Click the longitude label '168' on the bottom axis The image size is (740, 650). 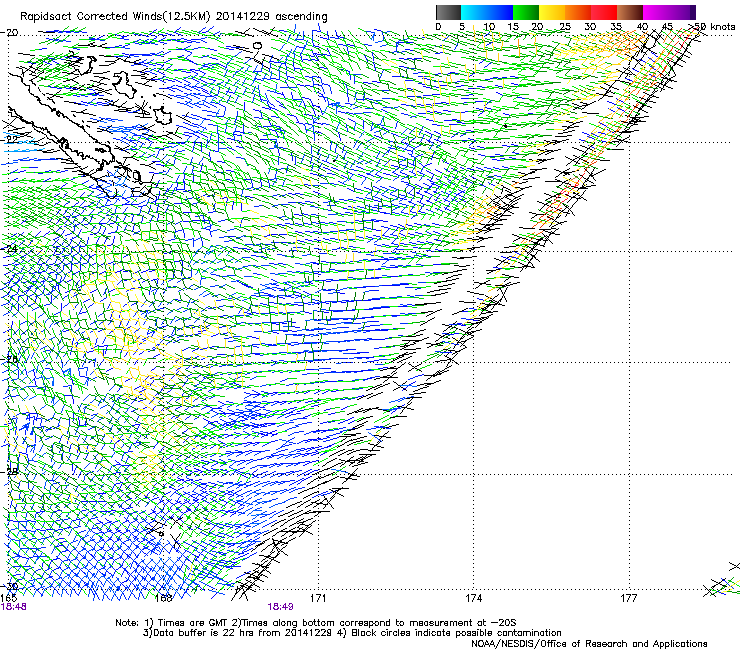click(x=163, y=598)
